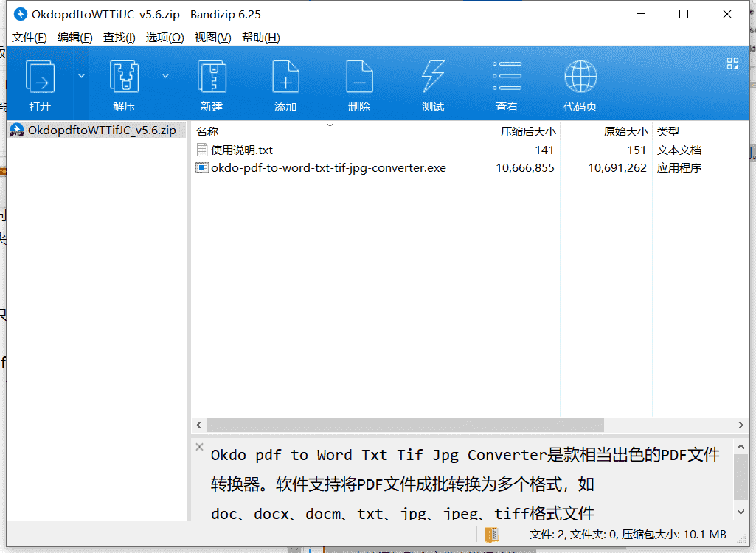756x553 pixels.
Task: Click the Delete (删除) file icon
Action: 359,77
